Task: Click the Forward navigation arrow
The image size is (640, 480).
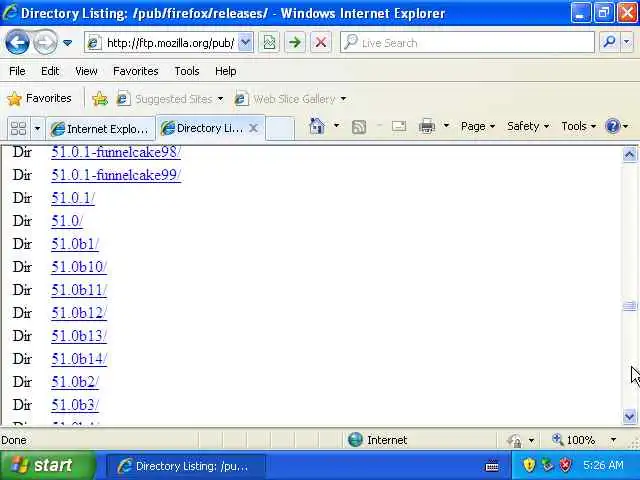Action: [x=45, y=42]
